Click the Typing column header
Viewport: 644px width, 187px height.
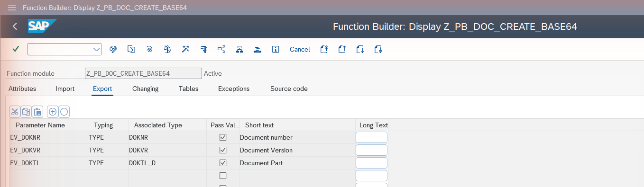click(108, 125)
